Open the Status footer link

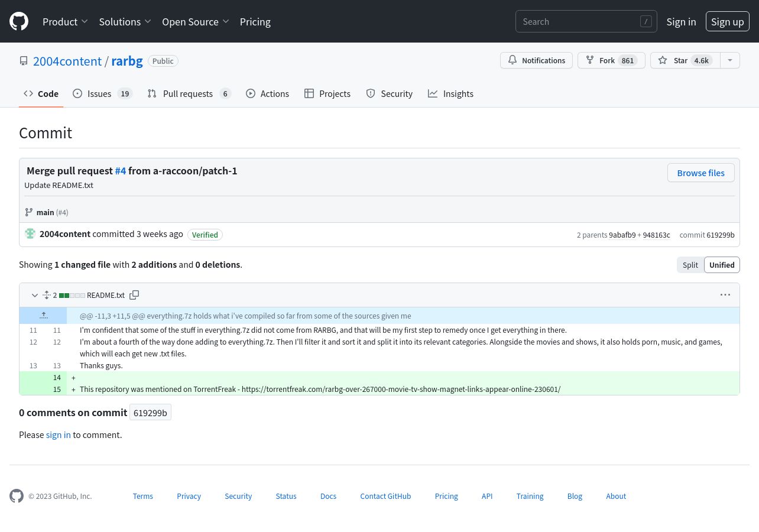(x=286, y=496)
